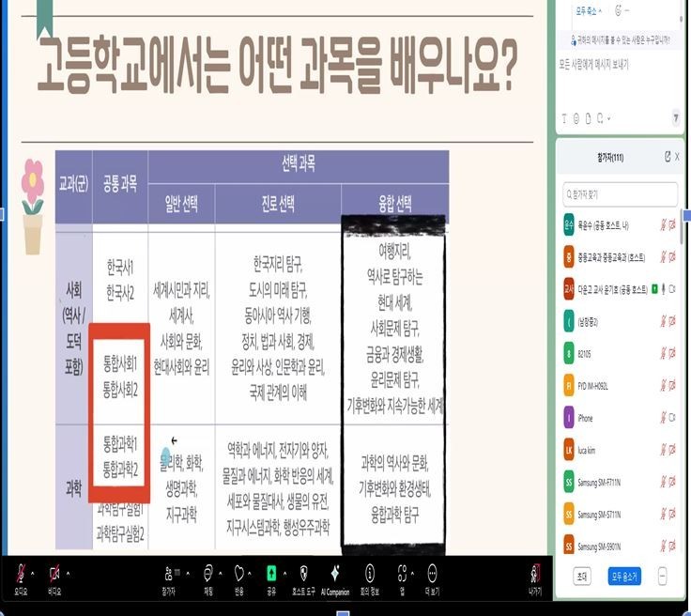Toggle video icon for 목운수 (공동 호스트, 나)
Viewport: 691px width, 616px height.
[672, 225]
